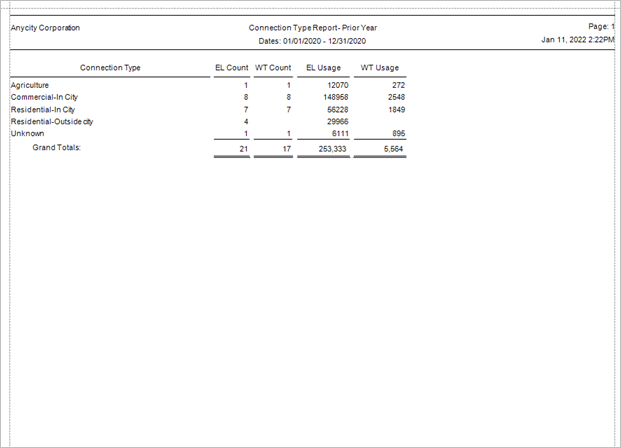Click the Commercial-In City row label
This screenshot has height=448, width=621.
click(x=44, y=97)
